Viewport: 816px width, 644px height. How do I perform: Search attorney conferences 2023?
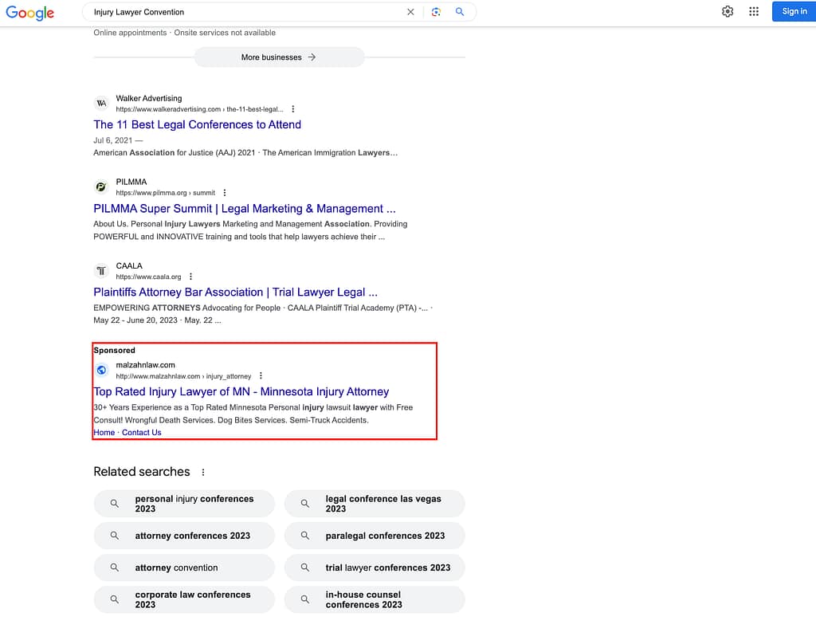click(x=184, y=536)
